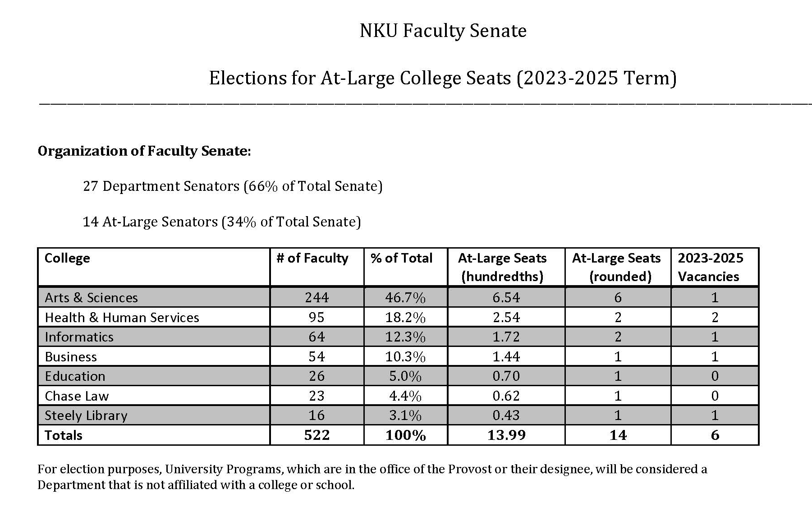Click the % of Total column header
The height and width of the screenshot is (531, 812).
click(401, 258)
